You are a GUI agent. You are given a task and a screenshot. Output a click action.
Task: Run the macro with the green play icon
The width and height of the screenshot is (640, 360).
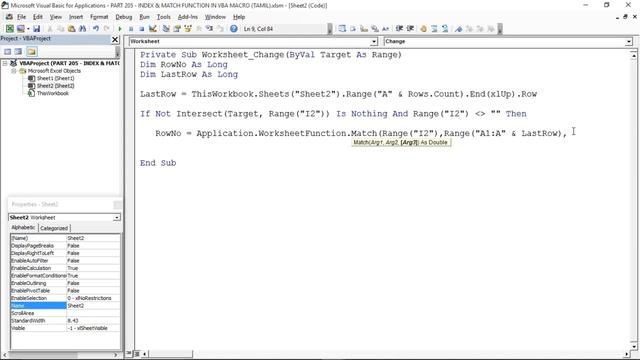point(120,29)
